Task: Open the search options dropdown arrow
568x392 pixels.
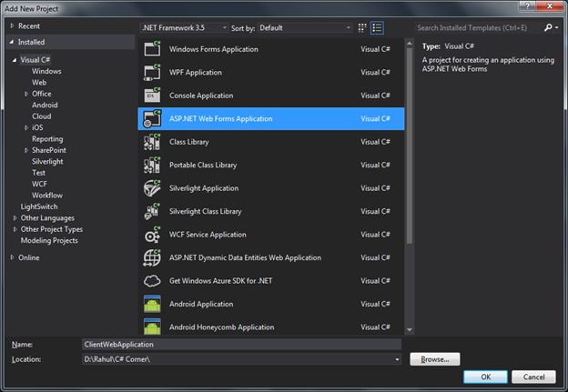Action: pos(557,27)
